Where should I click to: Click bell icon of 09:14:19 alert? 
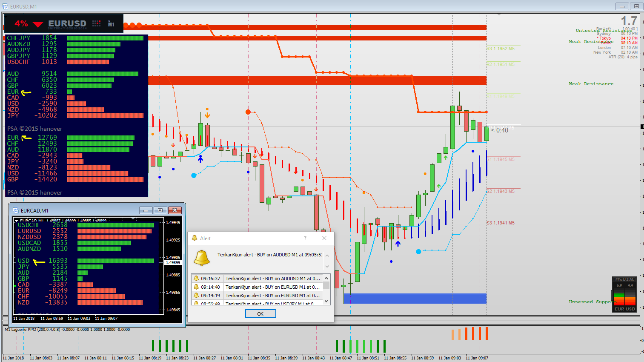coord(196,296)
